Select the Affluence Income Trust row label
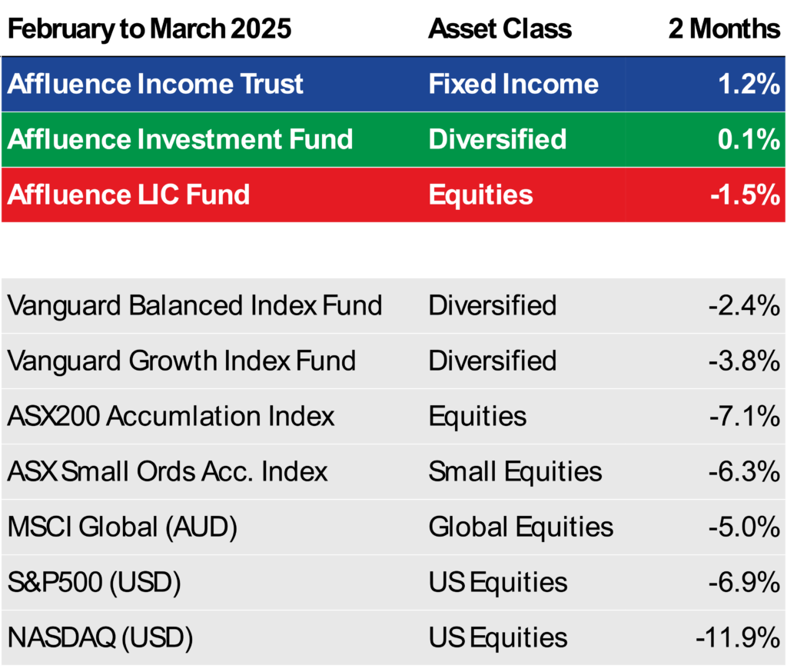Screen dimensions: 787x672 tap(155, 84)
